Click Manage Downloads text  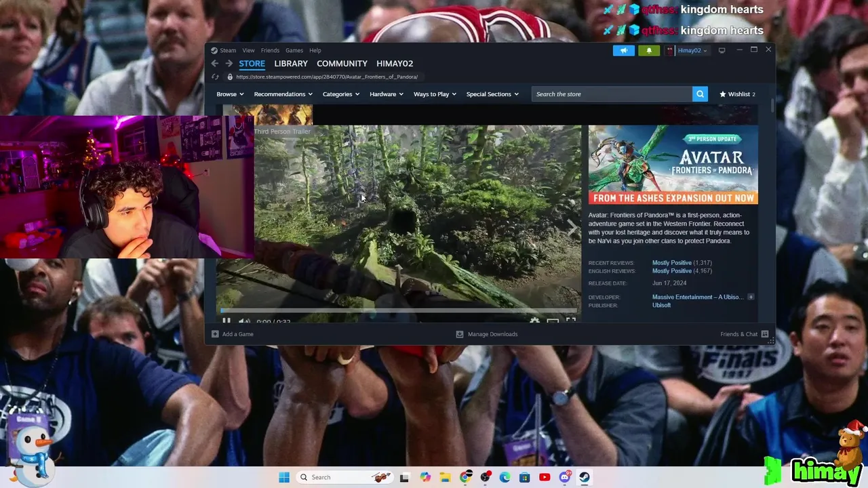point(492,334)
